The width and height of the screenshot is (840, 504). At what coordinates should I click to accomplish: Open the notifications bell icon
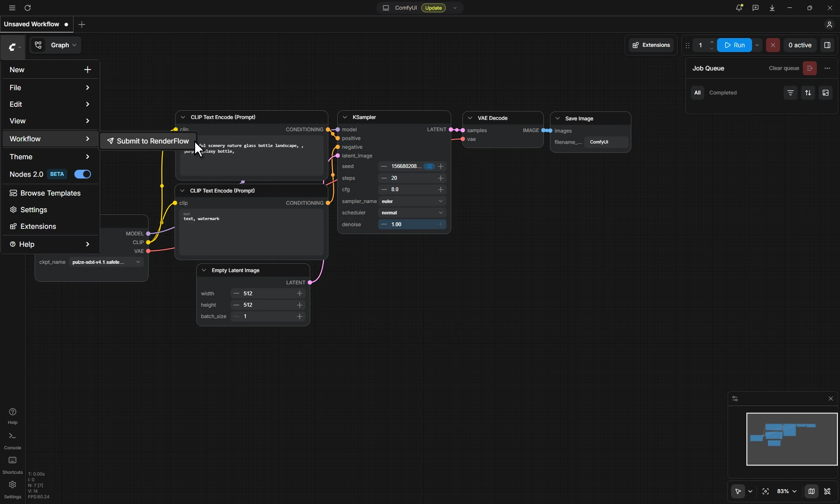[739, 8]
